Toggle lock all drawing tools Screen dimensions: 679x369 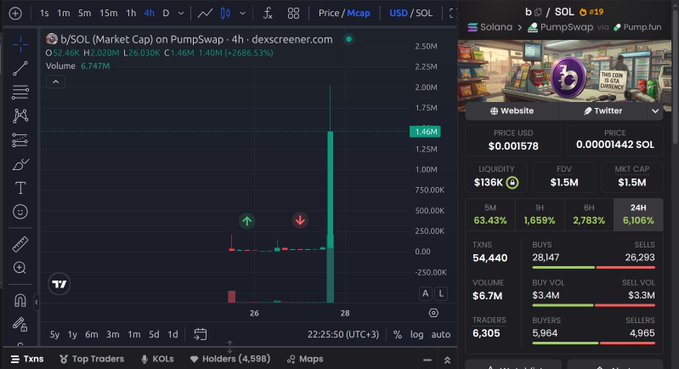[x=20, y=324]
